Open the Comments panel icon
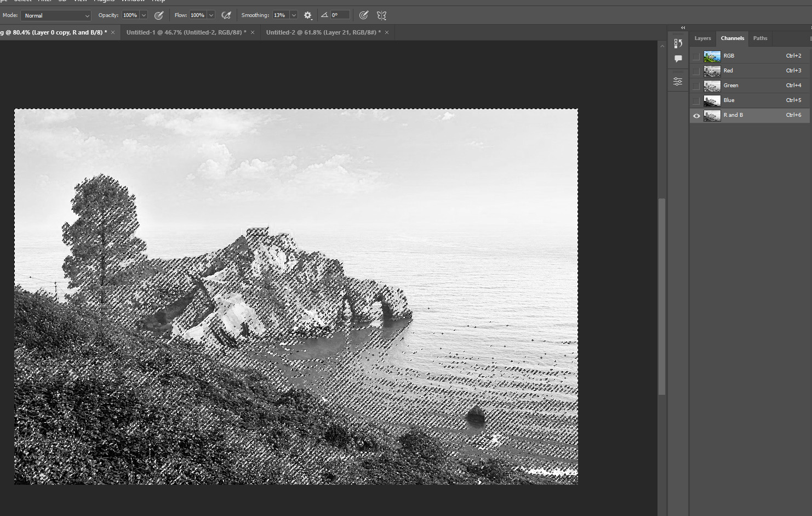The image size is (812, 516). [678, 59]
